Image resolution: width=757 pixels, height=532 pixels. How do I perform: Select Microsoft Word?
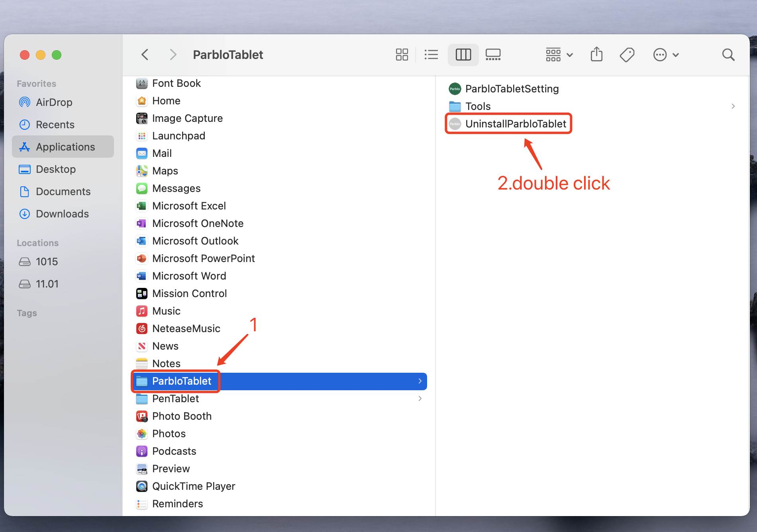[279, 276]
